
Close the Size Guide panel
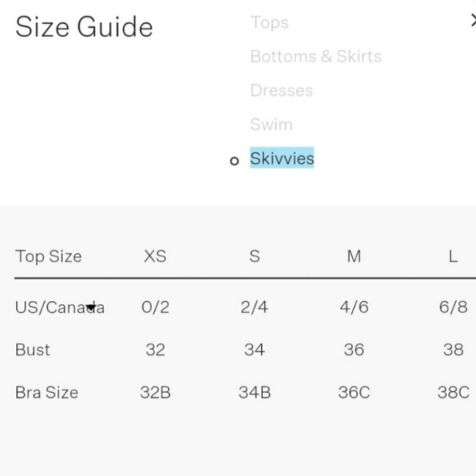473,21
